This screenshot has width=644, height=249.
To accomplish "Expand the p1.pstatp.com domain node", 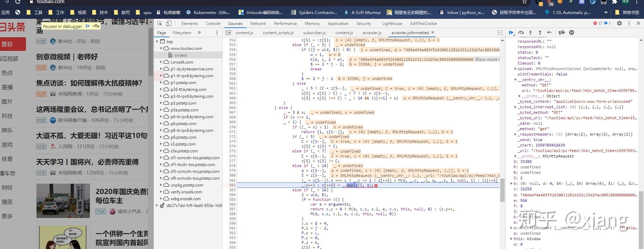I will pos(161,83).
